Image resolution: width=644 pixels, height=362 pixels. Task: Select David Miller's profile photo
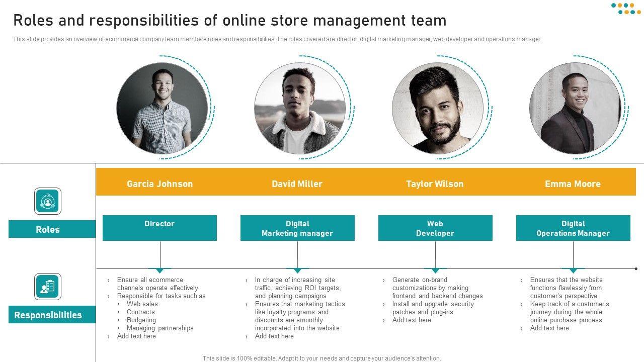(x=300, y=108)
